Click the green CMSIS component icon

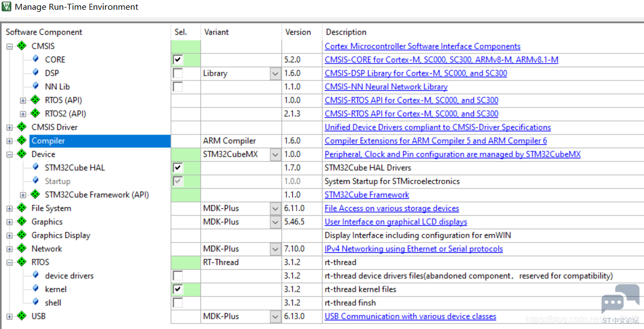point(22,46)
